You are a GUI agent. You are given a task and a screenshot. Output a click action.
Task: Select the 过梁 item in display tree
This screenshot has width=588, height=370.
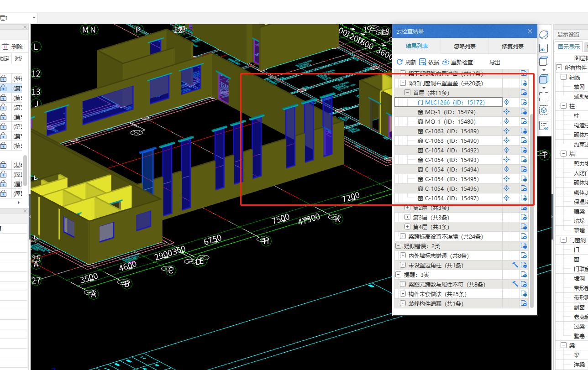point(579,326)
